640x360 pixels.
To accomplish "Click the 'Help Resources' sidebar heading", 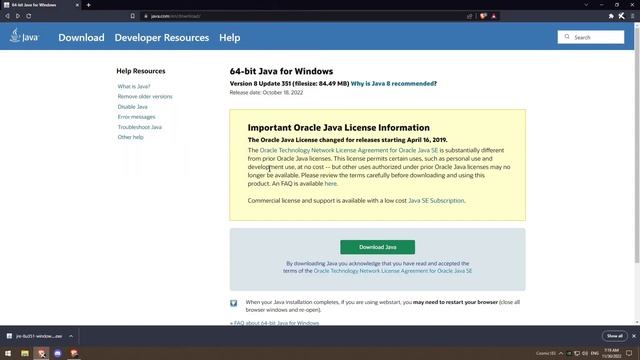I will click(141, 71).
